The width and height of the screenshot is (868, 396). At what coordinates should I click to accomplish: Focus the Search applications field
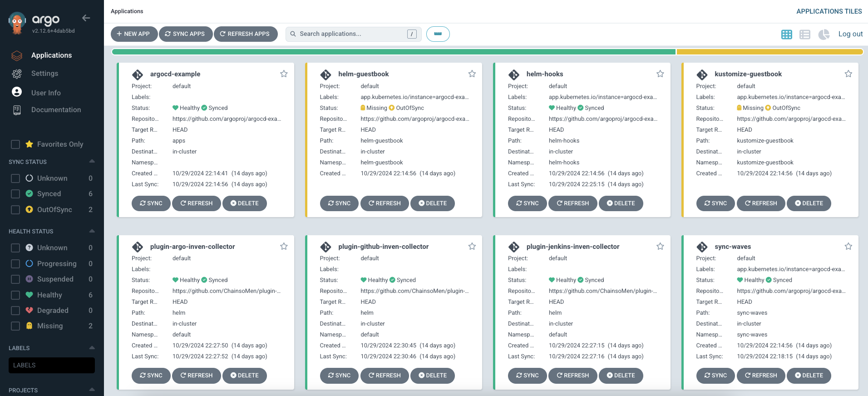(353, 34)
